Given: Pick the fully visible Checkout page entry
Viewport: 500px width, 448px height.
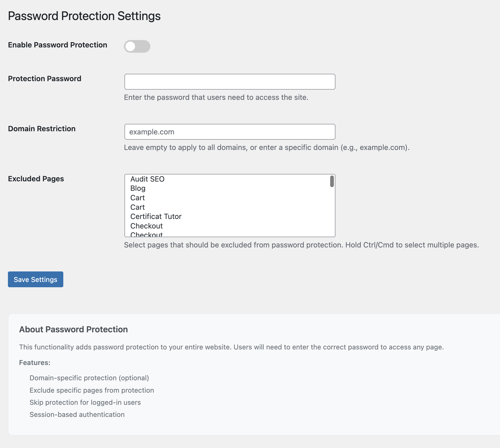Looking at the screenshot, I should click(147, 226).
